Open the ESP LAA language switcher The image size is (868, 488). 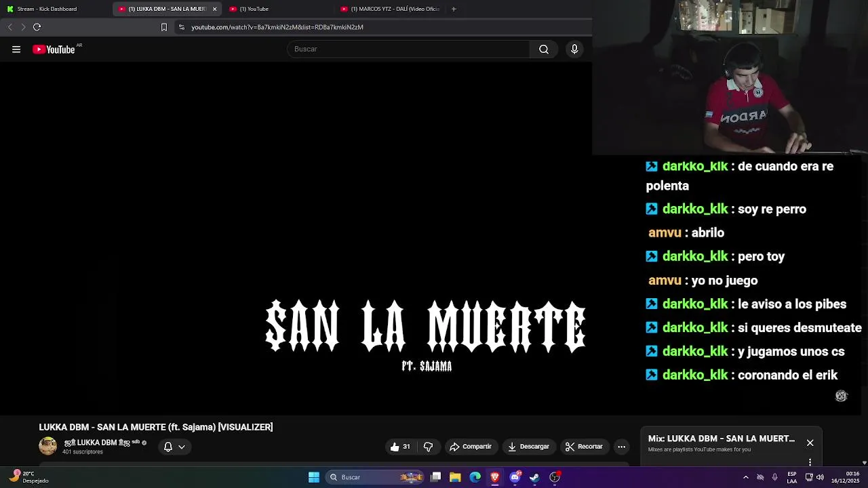(792, 477)
